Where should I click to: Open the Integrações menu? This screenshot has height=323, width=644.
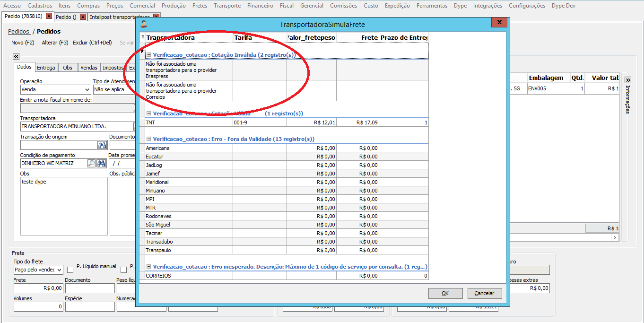point(487,6)
